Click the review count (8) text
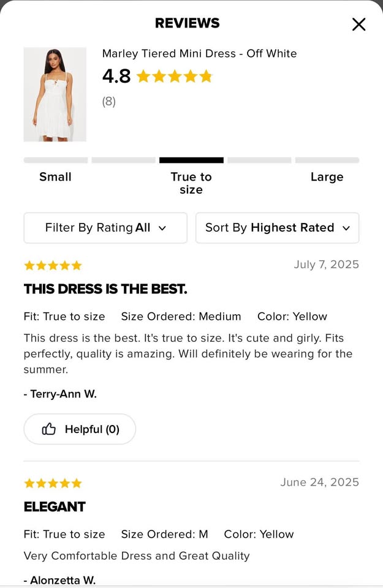Screen dimensions: 383x588 coord(109,102)
